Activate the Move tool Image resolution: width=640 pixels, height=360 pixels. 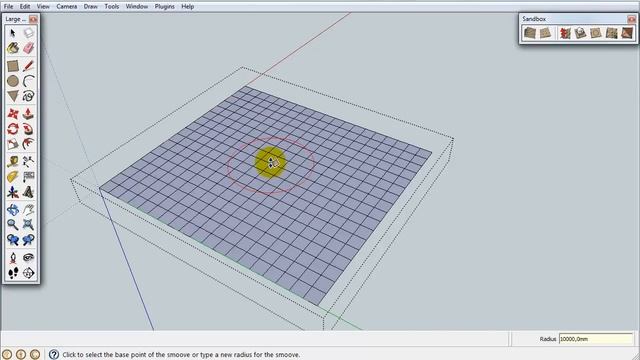click(x=13, y=114)
